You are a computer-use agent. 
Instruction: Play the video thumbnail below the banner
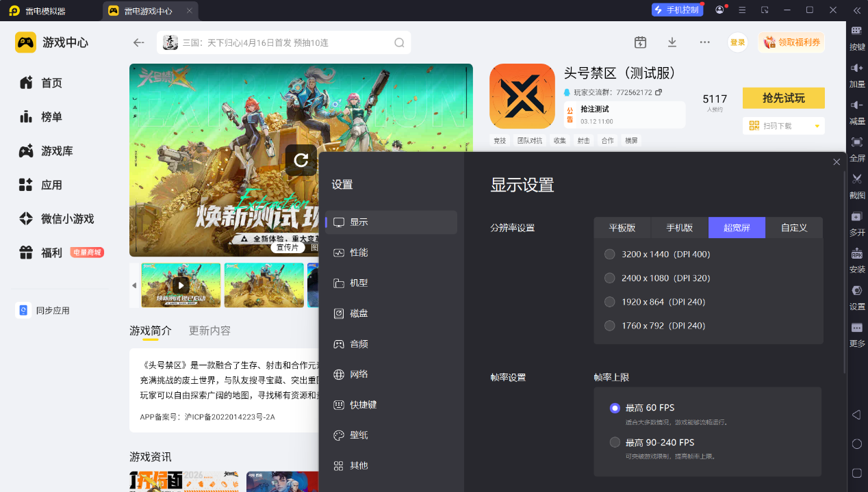coord(181,285)
